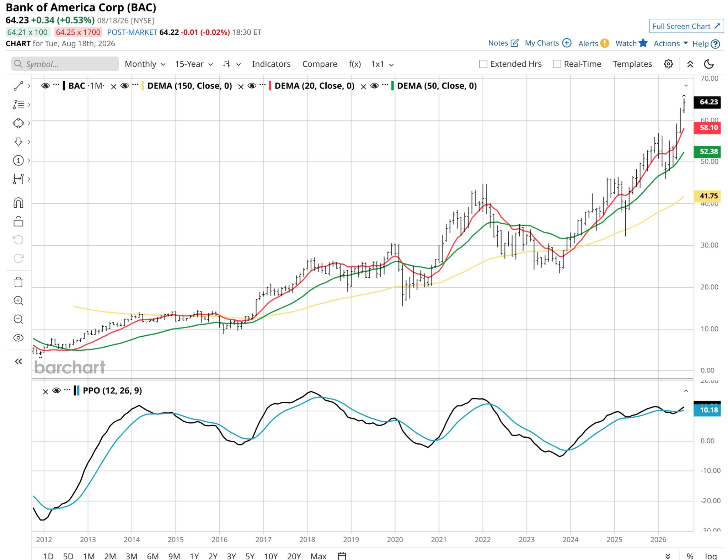Collapse the header with double chevron
The width and height of the screenshot is (728, 560).
point(690,64)
